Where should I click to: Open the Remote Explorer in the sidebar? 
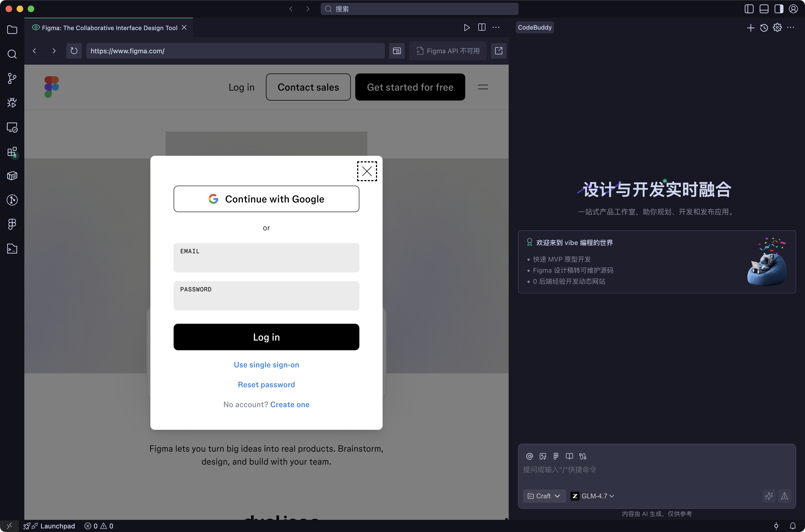coord(12,127)
